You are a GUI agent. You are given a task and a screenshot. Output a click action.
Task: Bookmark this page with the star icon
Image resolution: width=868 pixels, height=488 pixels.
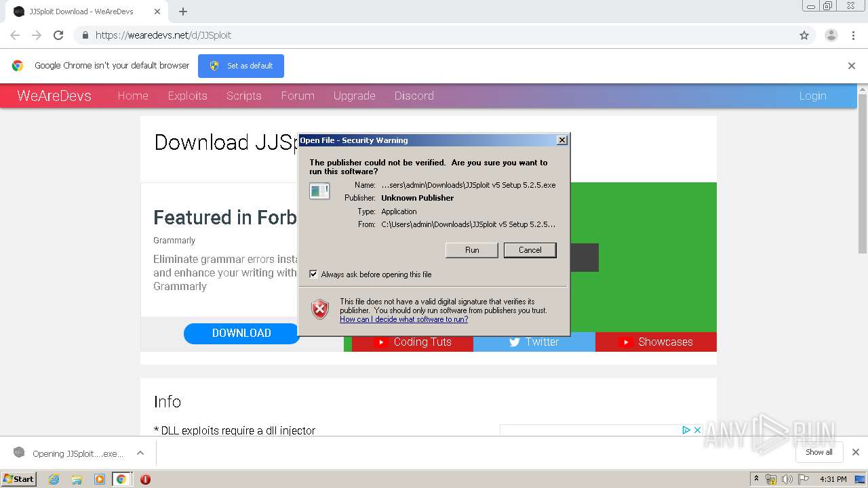(804, 35)
